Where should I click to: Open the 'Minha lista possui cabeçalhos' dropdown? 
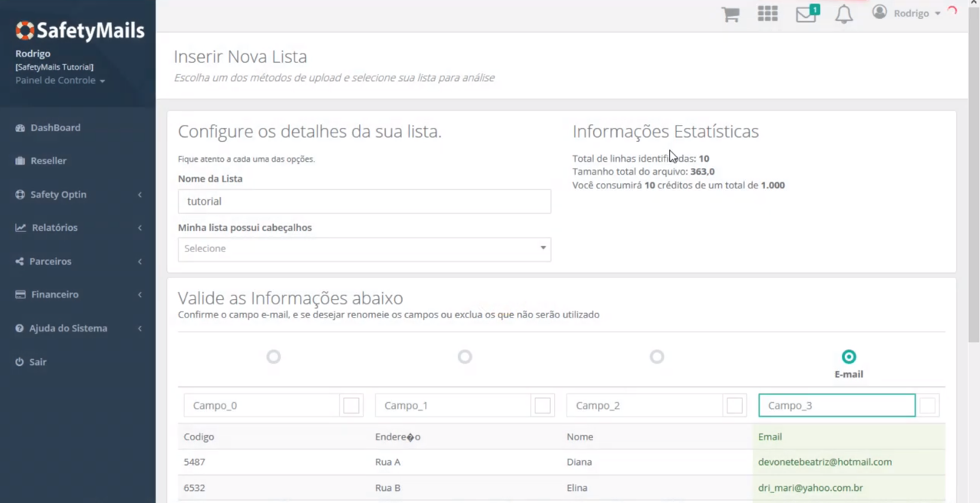[x=364, y=249]
